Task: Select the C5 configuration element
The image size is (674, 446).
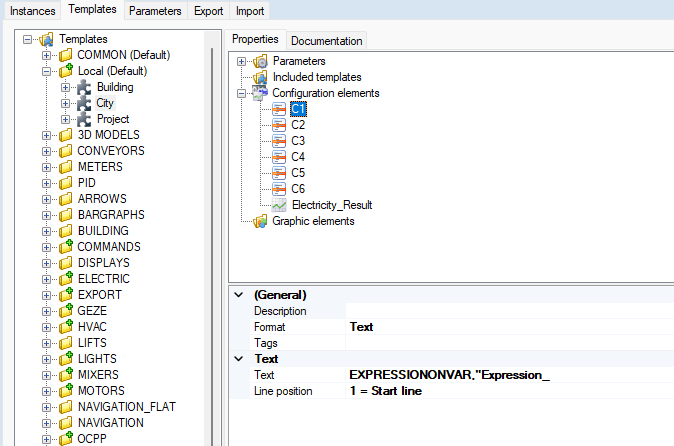Action: [x=298, y=173]
